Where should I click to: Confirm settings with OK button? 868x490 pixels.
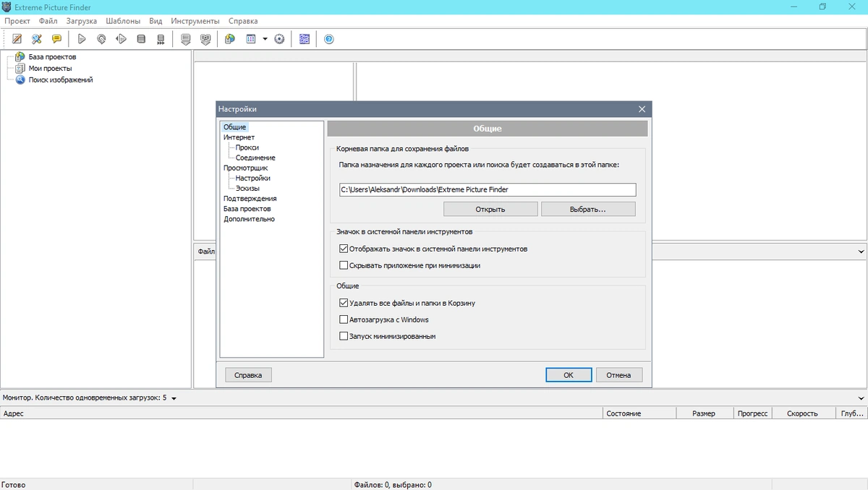tap(569, 375)
